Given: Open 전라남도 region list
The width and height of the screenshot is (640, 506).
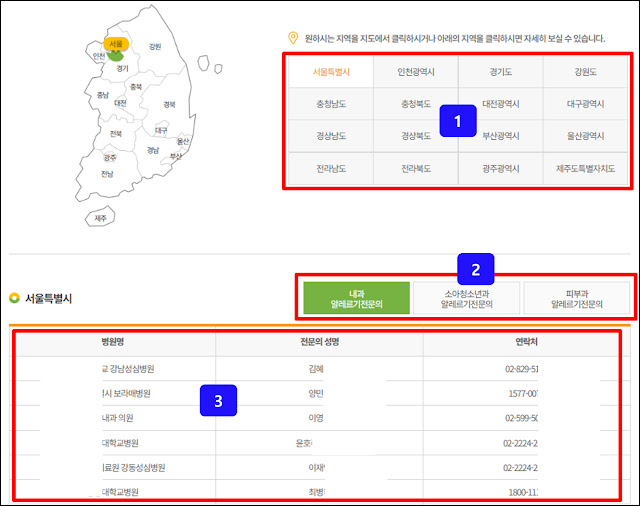Looking at the screenshot, I should click(x=331, y=169).
